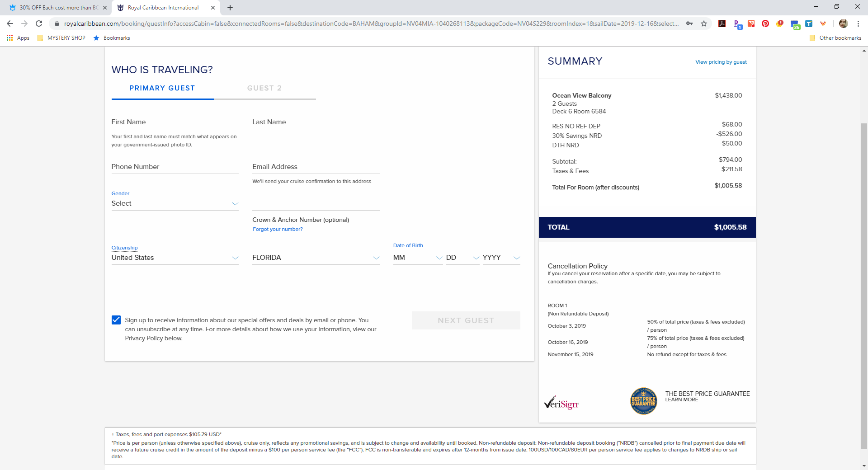Open a new browser tab
Image resolution: width=868 pixels, height=470 pixels.
coord(230,8)
